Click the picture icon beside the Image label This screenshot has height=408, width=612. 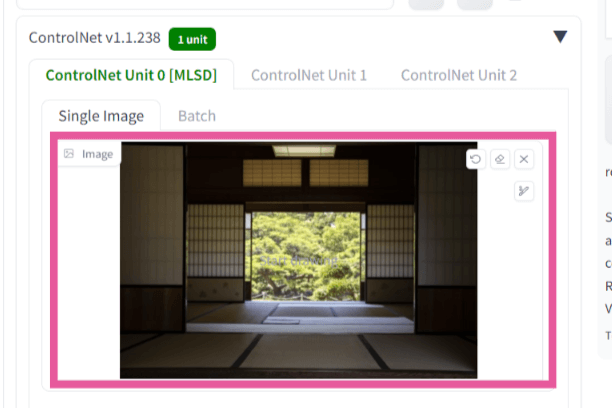[69, 154]
